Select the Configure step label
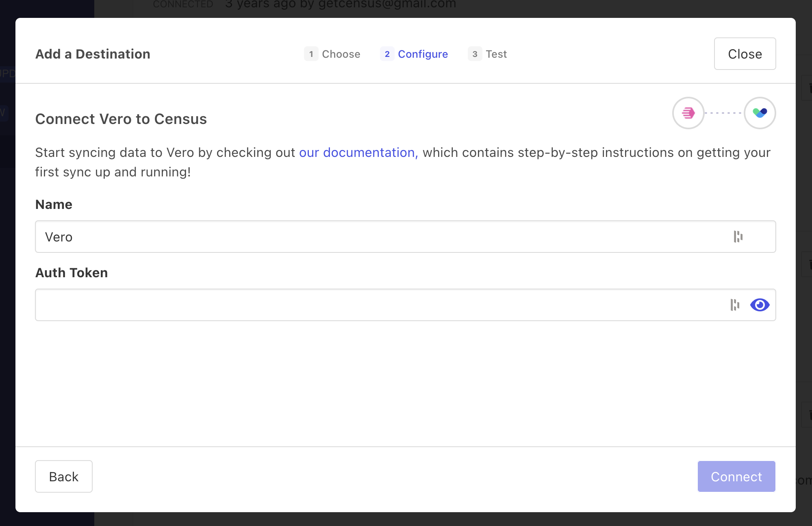812x526 pixels. (423, 54)
